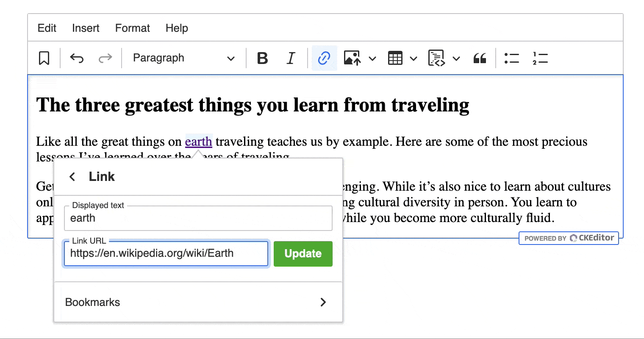Undo the last action
Image resolution: width=644 pixels, height=339 pixels.
tap(77, 58)
